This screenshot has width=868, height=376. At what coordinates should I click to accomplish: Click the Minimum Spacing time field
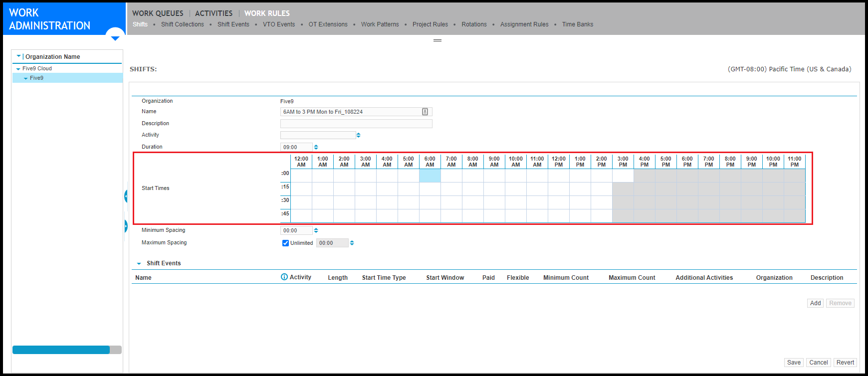click(x=296, y=230)
